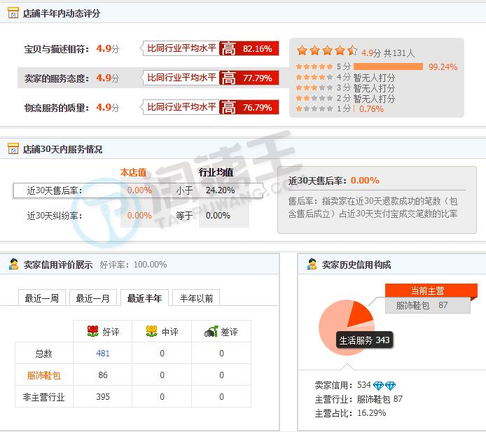Switch to the 最近一周 tab
This screenshot has height=432, width=486.
click(42, 298)
